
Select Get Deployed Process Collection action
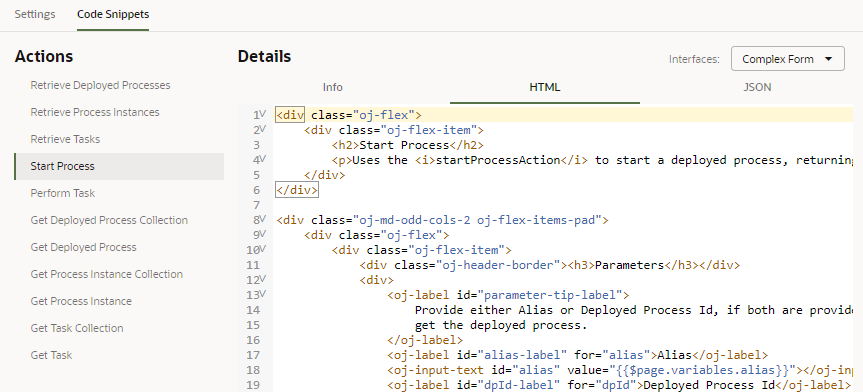109,220
